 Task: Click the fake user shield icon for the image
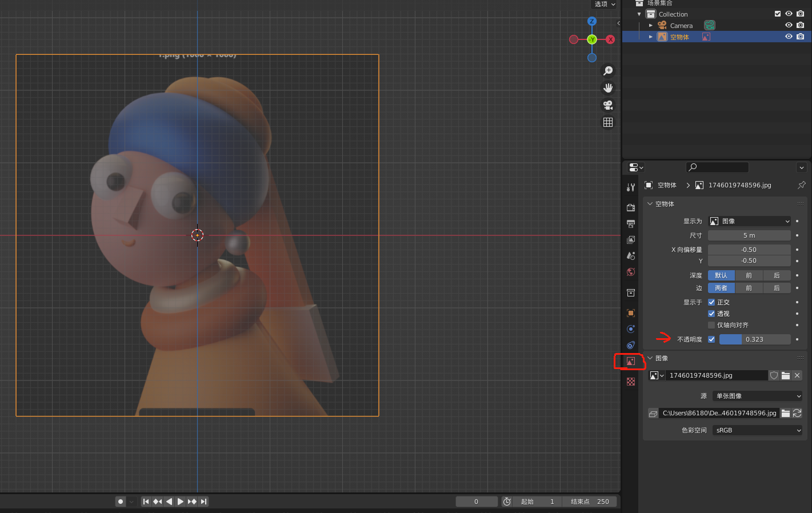(x=774, y=375)
